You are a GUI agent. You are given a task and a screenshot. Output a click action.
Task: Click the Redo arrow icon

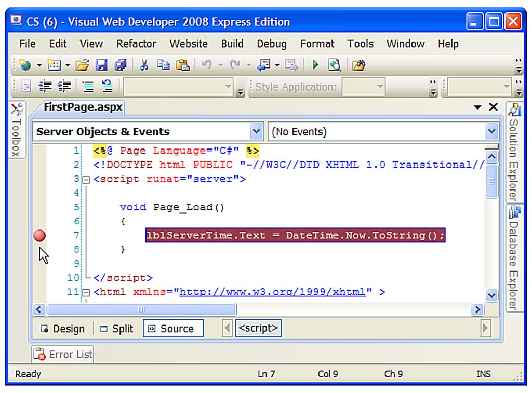[235, 64]
